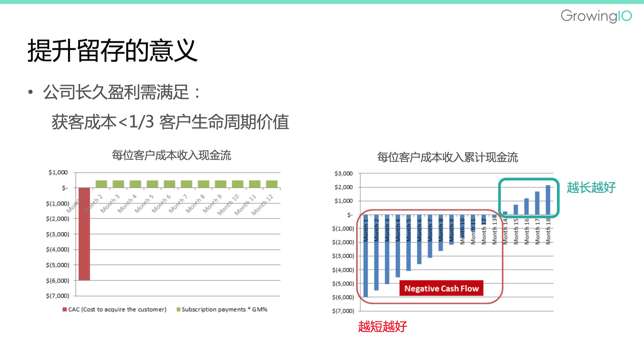Click the teal 越长越好 annotation text
This screenshot has width=644, height=338.
[591, 187]
